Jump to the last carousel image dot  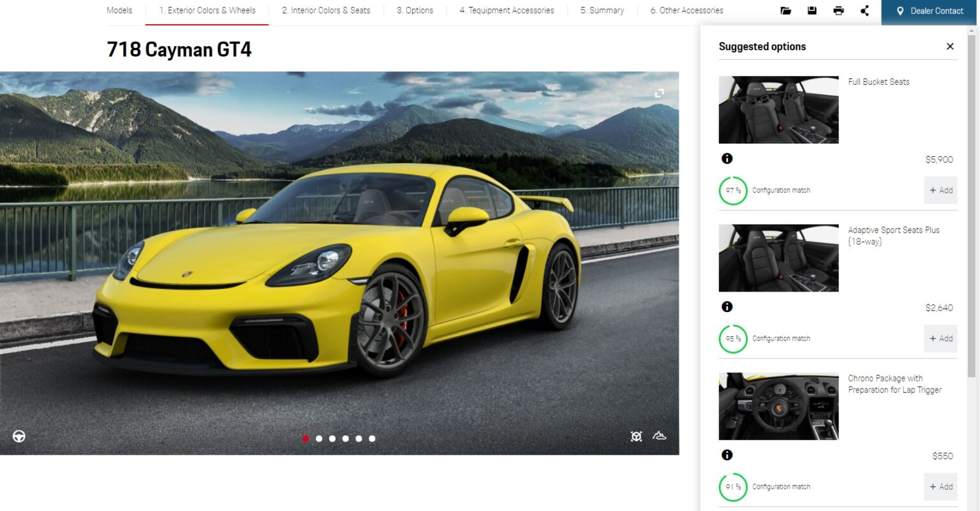click(372, 438)
